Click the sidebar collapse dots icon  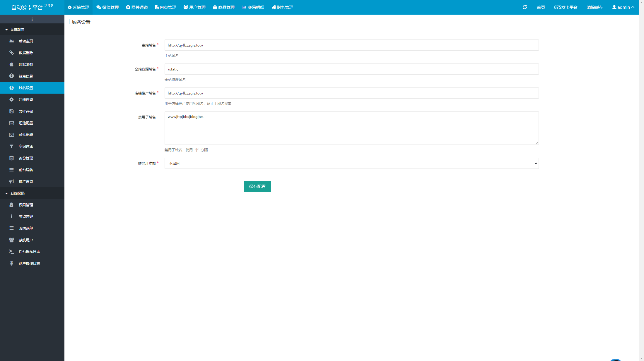pyautogui.click(x=32, y=19)
